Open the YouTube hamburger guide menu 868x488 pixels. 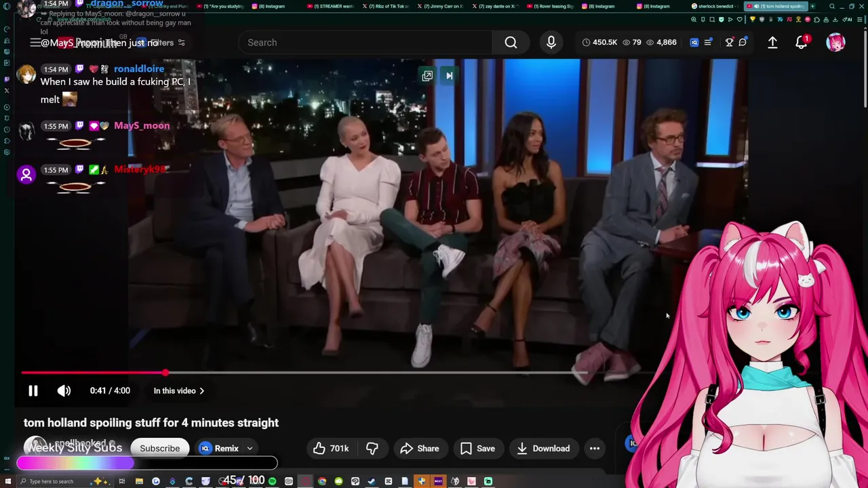(35, 43)
